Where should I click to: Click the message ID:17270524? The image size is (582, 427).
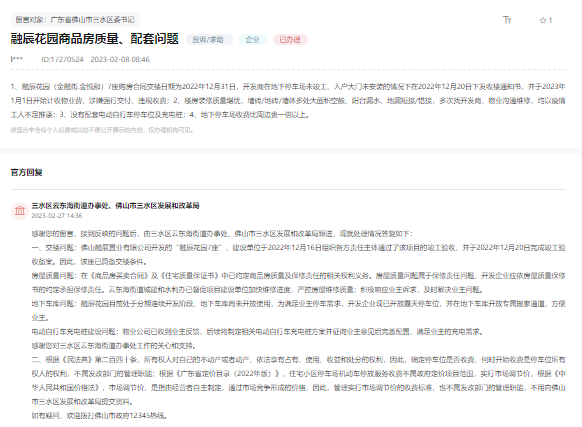62,59
